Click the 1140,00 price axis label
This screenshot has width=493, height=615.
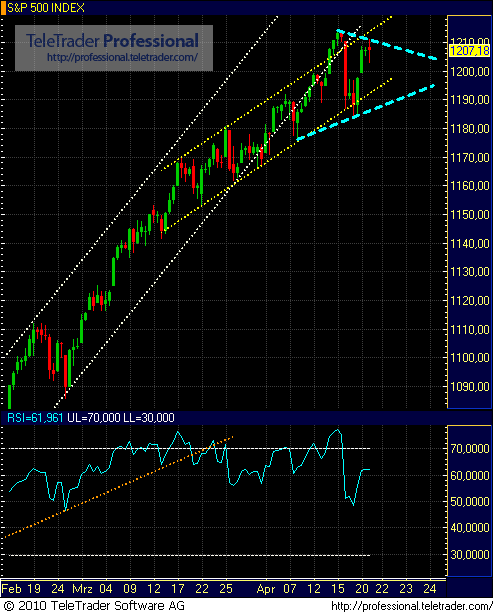(x=470, y=244)
